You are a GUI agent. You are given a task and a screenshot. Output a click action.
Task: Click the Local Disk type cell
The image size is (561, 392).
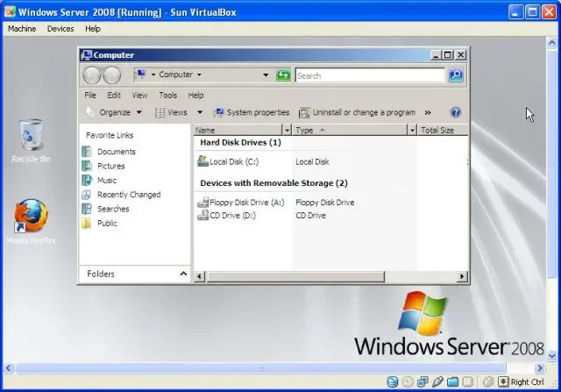(x=312, y=161)
